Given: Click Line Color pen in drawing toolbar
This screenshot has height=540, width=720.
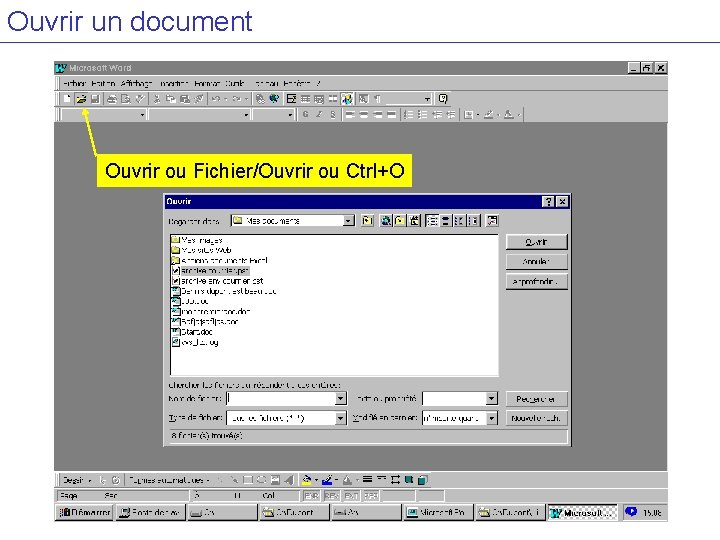Looking at the screenshot, I should click(x=327, y=480).
